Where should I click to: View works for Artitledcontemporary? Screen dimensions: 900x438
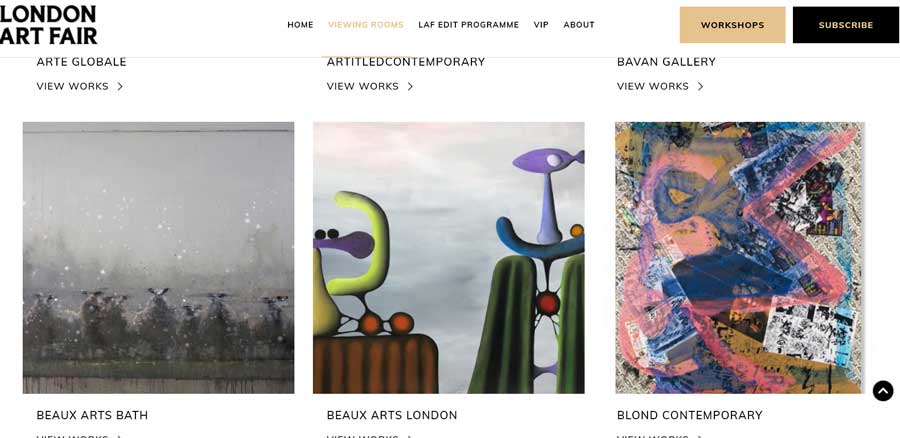[x=363, y=86]
